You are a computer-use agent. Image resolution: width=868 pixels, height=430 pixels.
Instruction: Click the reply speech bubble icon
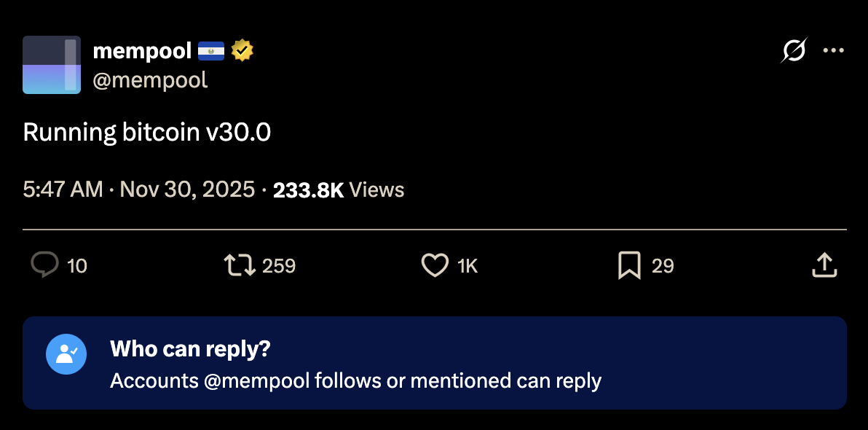pos(44,265)
